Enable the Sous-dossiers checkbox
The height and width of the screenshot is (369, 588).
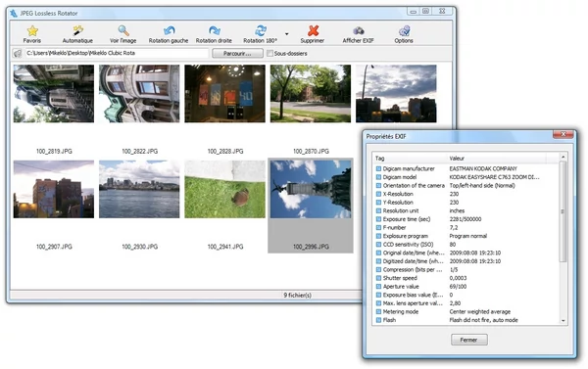[269, 54]
